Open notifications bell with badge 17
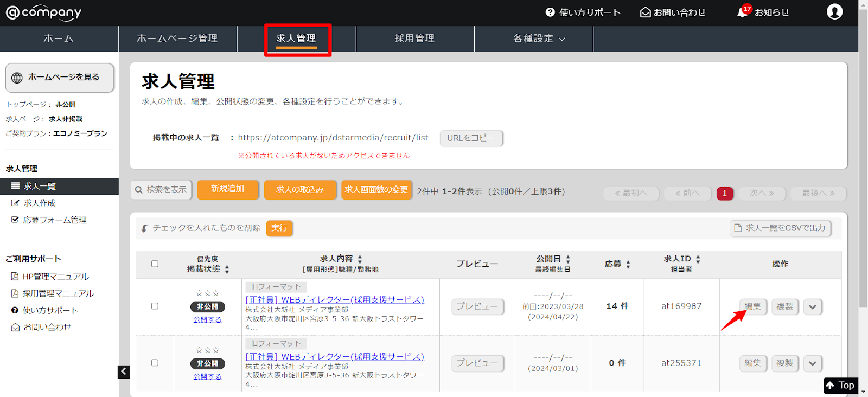868x397 pixels. coord(743,12)
